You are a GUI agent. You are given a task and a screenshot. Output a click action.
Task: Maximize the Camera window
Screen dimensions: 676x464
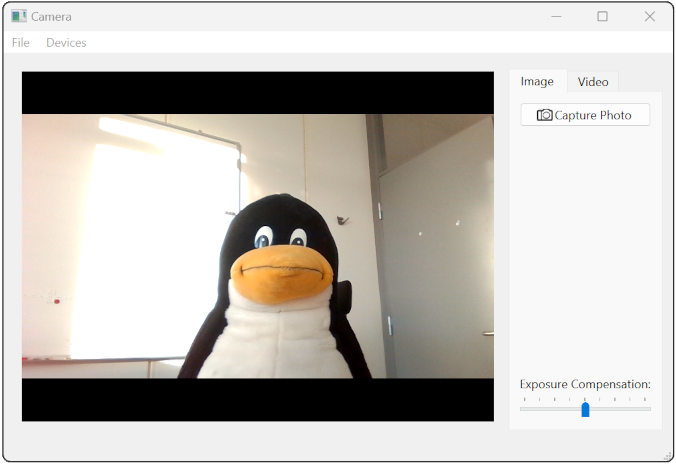[x=602, y=16]
